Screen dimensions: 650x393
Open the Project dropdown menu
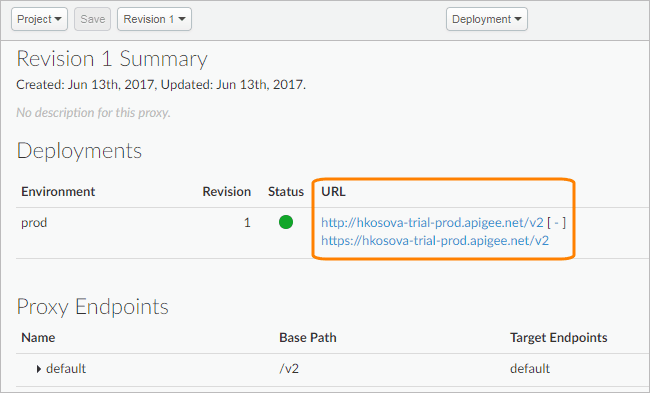point(39,19)
